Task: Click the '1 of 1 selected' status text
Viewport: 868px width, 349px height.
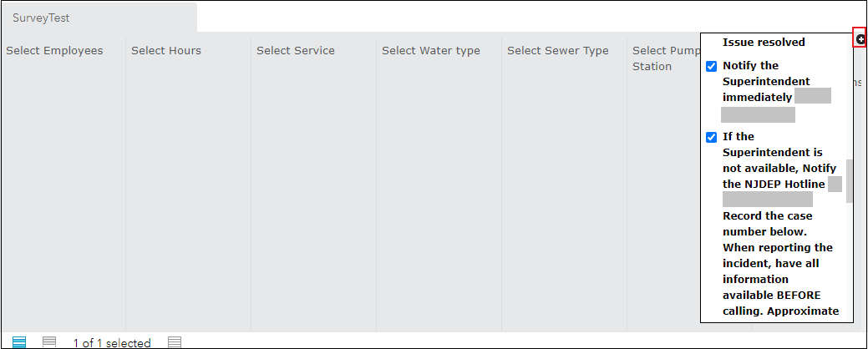Action: pyautogui.click(x=112, y=342)
